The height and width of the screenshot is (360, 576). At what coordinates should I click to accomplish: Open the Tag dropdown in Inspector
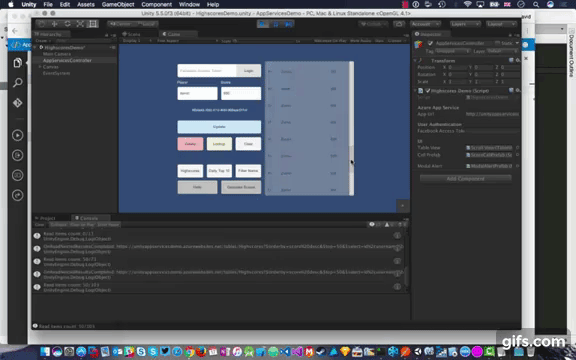coord(452,51)
